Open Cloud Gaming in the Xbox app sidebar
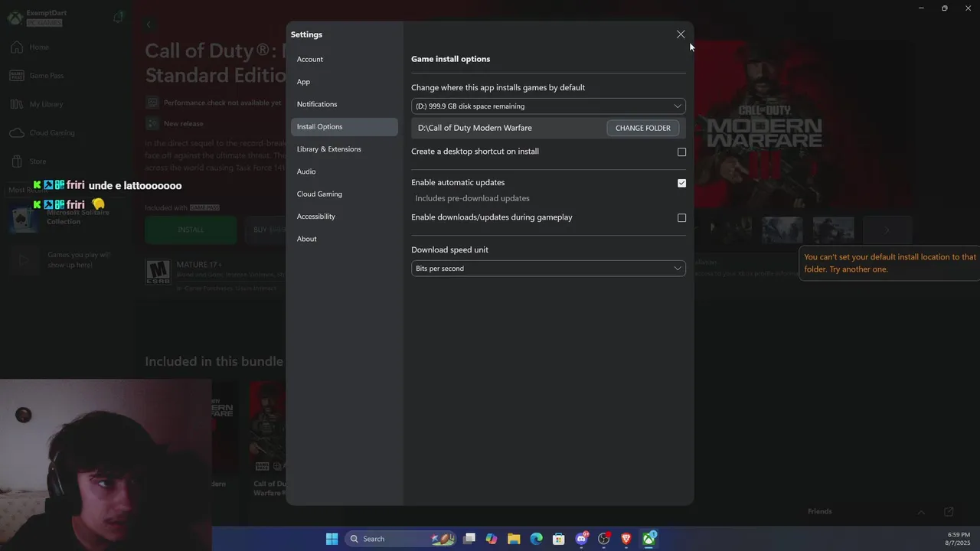 click(x=42, y=133)
